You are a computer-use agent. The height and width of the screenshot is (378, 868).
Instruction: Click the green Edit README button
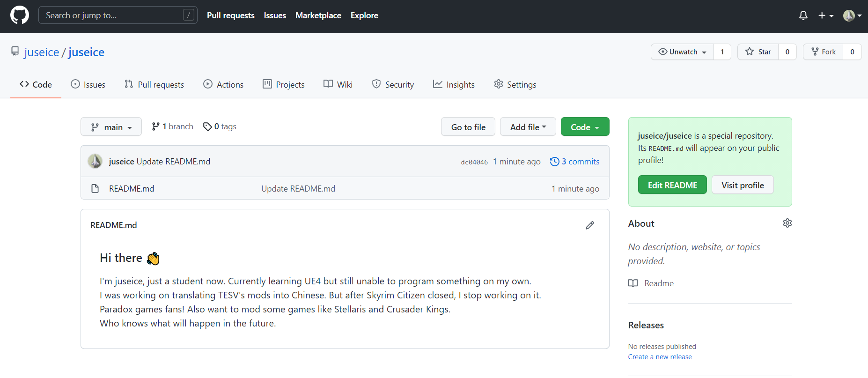672,185
